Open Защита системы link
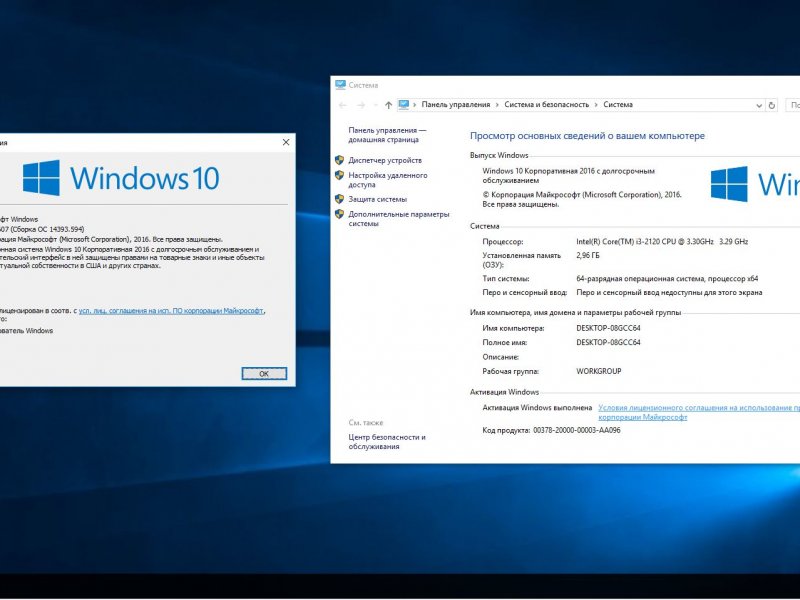The height and width of the screenshot is (600, 800). 378,199
